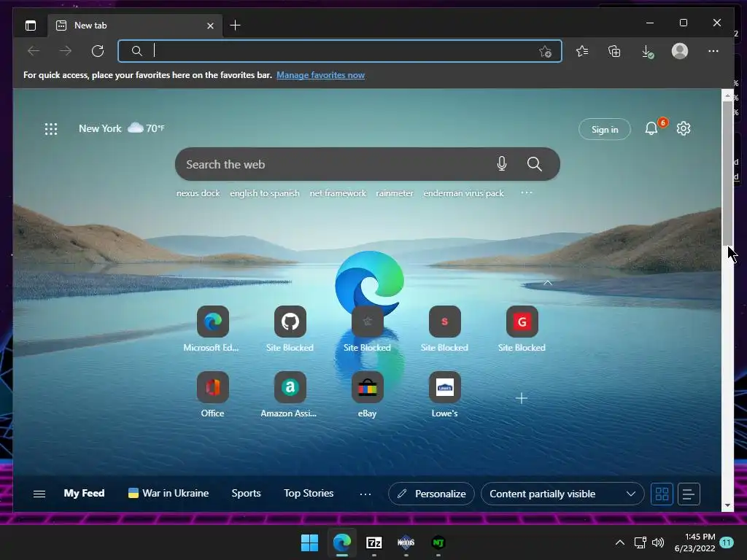Screen dimensions: 747x560
Task: Click the browser back arrow
Action: (x=34, y=51)
